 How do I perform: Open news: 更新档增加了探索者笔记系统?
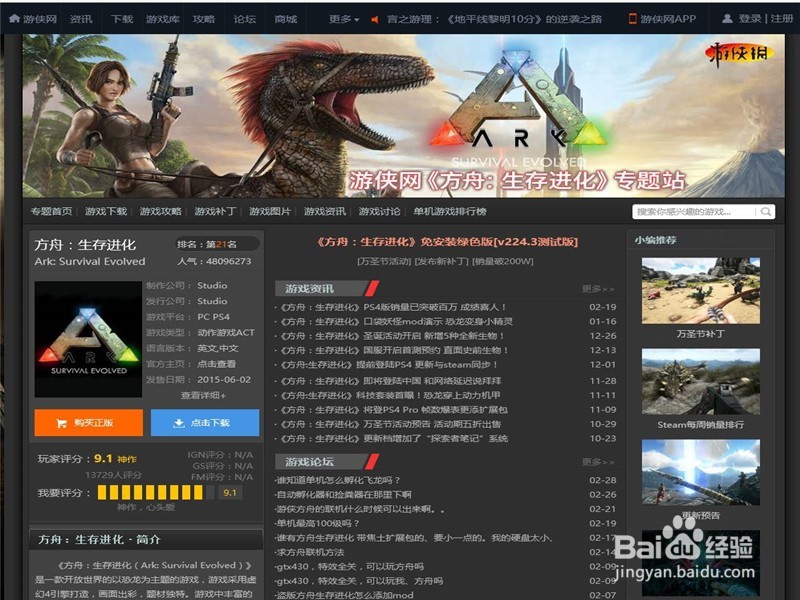(x=394, y=438)
